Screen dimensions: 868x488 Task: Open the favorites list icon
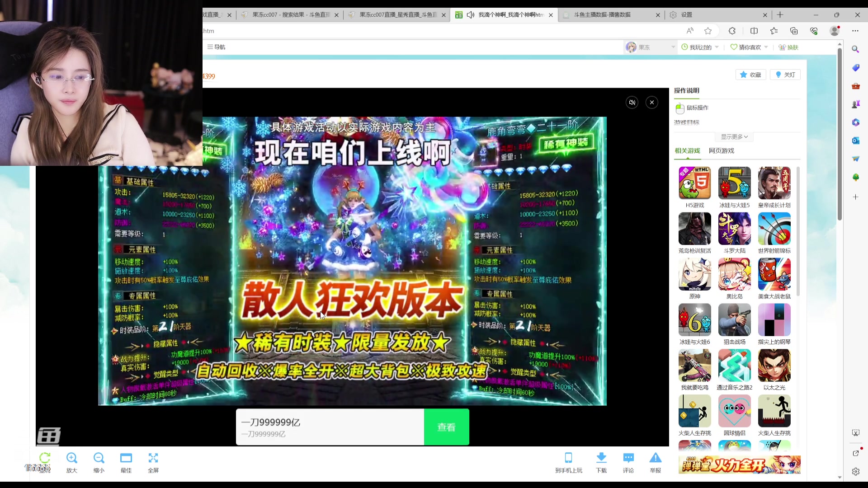click(774, 31)
